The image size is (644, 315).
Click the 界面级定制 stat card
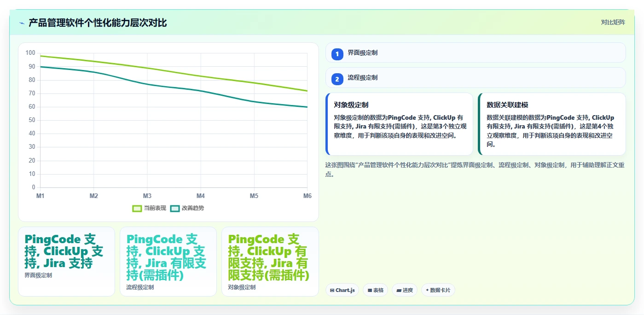point(66,262)
